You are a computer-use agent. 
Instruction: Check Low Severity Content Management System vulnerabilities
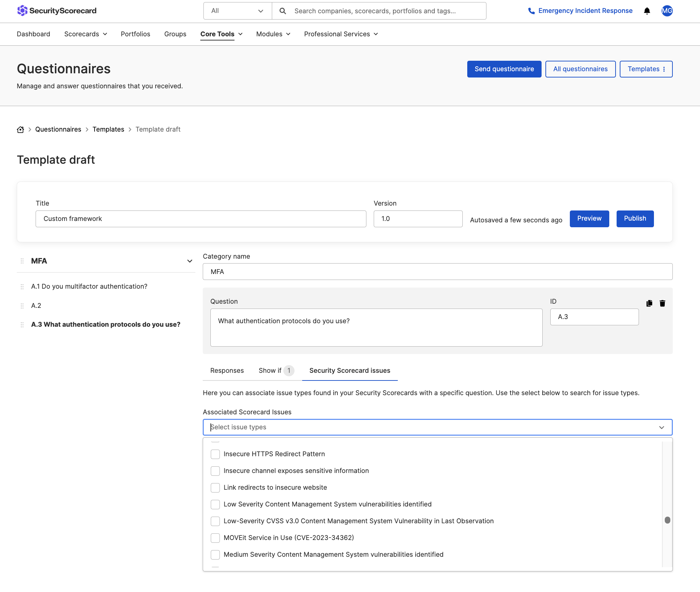pyautogui.click(x=215, y=504)
